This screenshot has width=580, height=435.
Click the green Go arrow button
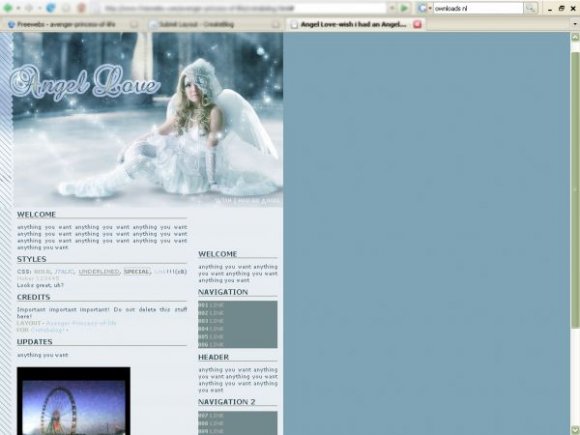coord(404,8)
